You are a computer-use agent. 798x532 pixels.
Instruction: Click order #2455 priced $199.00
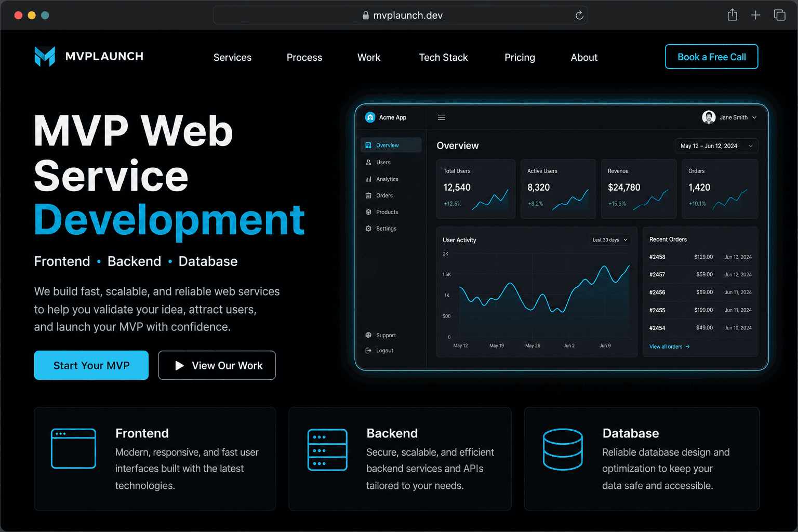(x=700, y=310)
